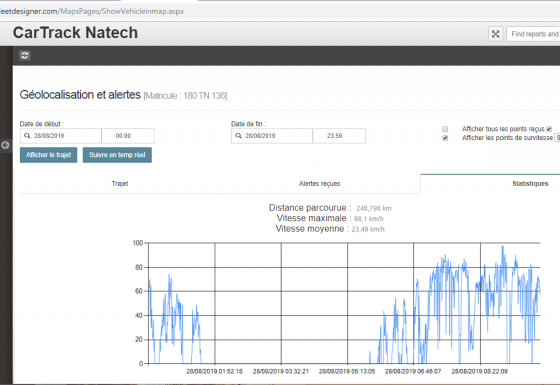Viewport: 560px width, 385px height.
Task: Check the empty checkbox above survitesse checkbox
Action: coord(445,129)
